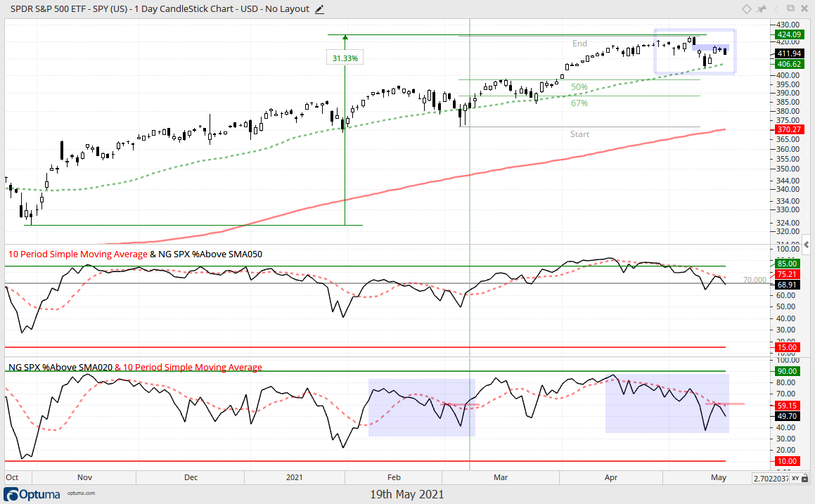Image resolution: width=815 pixels, height=504 pixels.
Task: Click the retracement 'End' label
Action: (x=579, y=44)
